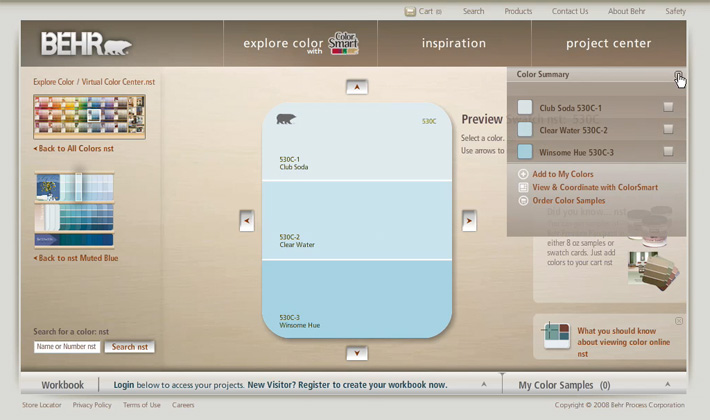The image size is (710, 420).
Task: Select the Winsome Hue color band
Action: pyautogui.click(x=357, y=299)
